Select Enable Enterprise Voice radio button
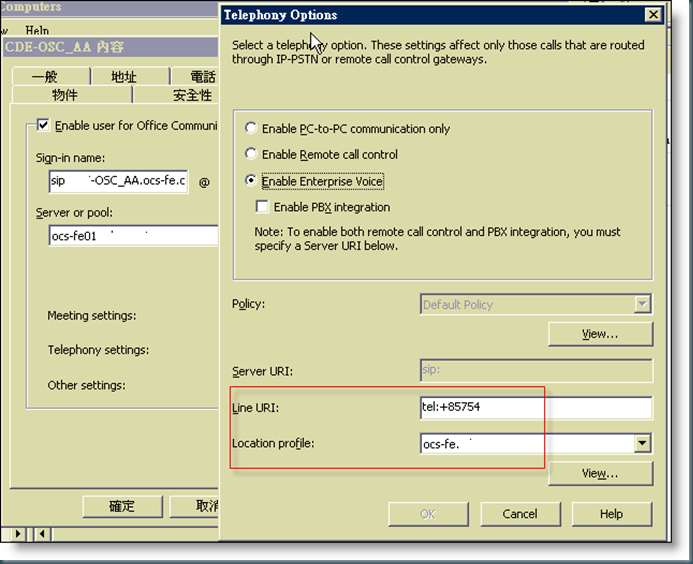 pos(250,182)
